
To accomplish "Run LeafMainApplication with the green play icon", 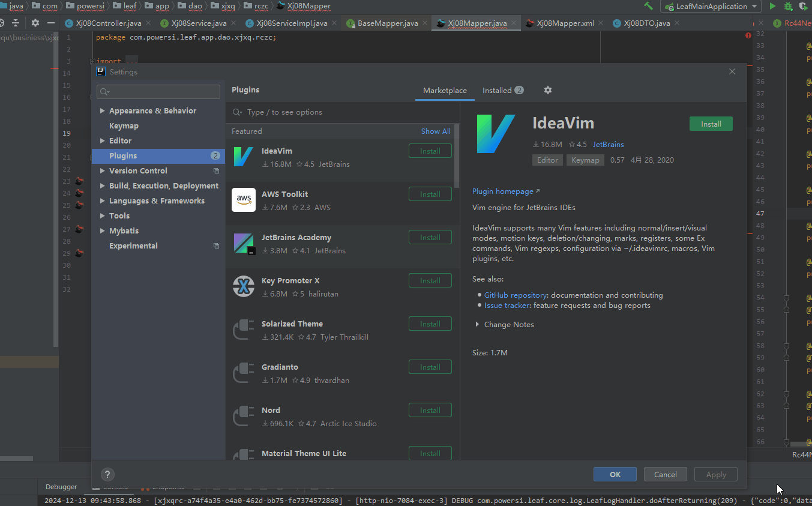I will [772, 6].
